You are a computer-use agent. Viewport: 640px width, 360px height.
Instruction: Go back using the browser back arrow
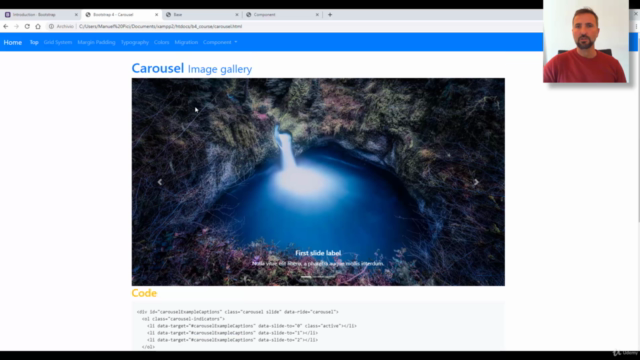(6, 26)
